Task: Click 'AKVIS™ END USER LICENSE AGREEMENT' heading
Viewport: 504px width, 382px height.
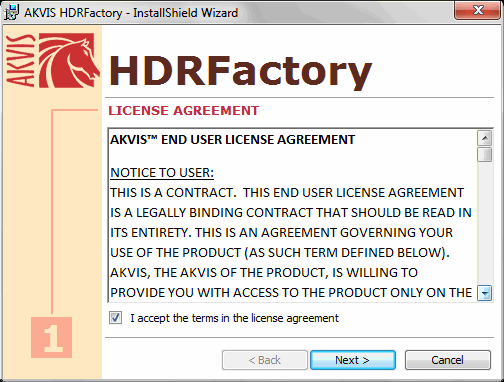Action: click(x=233, y=140)
